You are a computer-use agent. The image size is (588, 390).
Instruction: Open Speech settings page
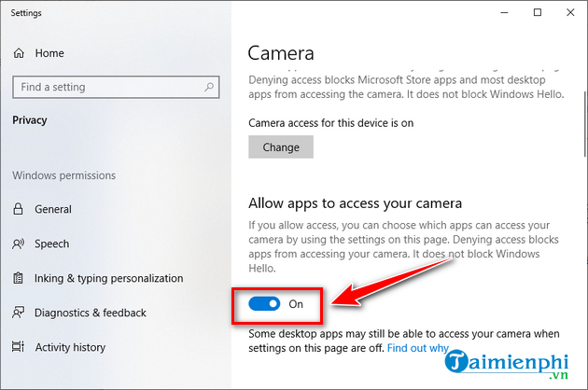pyautogui.click(x=51, y=244)
